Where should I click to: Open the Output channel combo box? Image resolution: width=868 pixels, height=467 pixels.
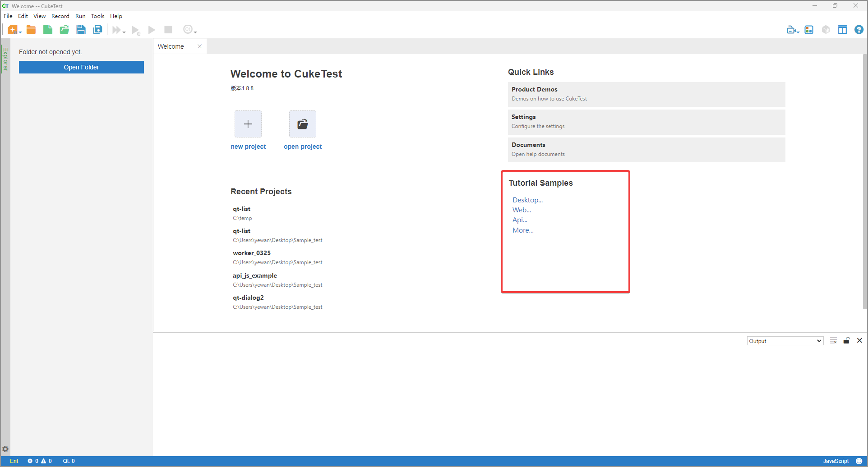pos(785,341)
